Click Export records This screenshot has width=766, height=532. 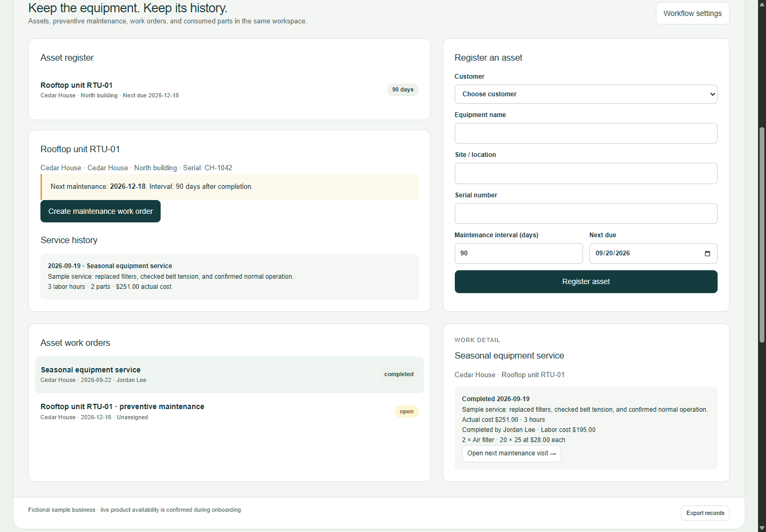click(705, 513)
